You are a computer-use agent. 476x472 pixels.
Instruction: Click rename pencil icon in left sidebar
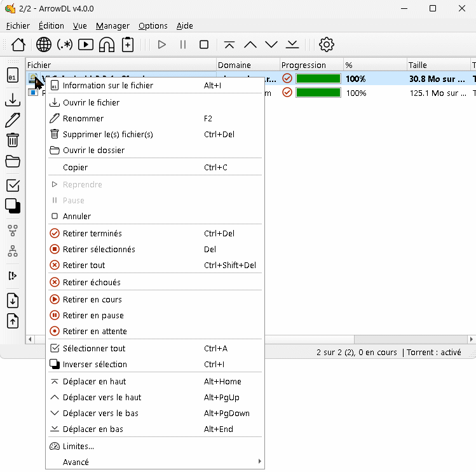pos(13,120)
